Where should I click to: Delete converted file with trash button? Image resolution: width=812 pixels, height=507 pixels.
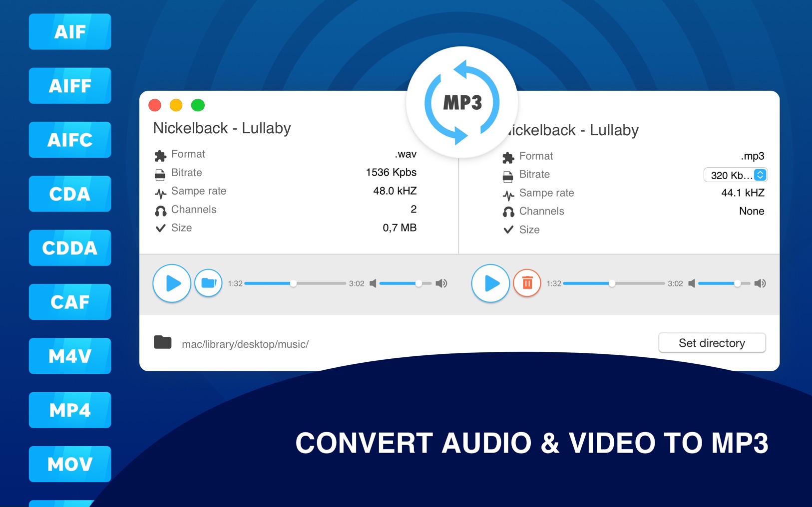pos(527,283)
